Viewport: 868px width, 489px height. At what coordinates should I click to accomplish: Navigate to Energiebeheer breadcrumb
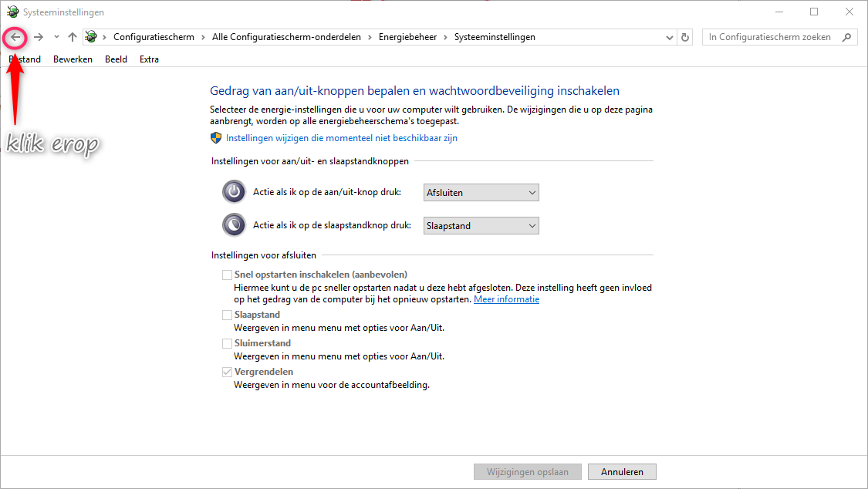point(407,37)
